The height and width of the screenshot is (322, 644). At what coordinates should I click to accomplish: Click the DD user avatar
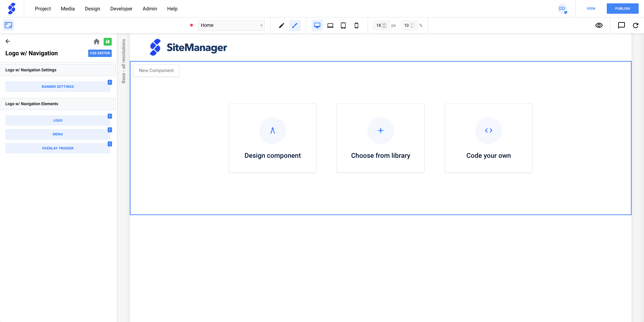coord(562,9)
